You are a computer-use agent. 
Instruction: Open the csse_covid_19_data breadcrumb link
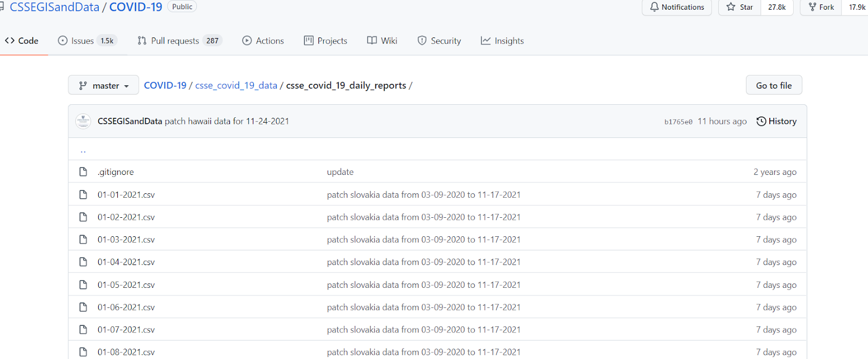236,85
